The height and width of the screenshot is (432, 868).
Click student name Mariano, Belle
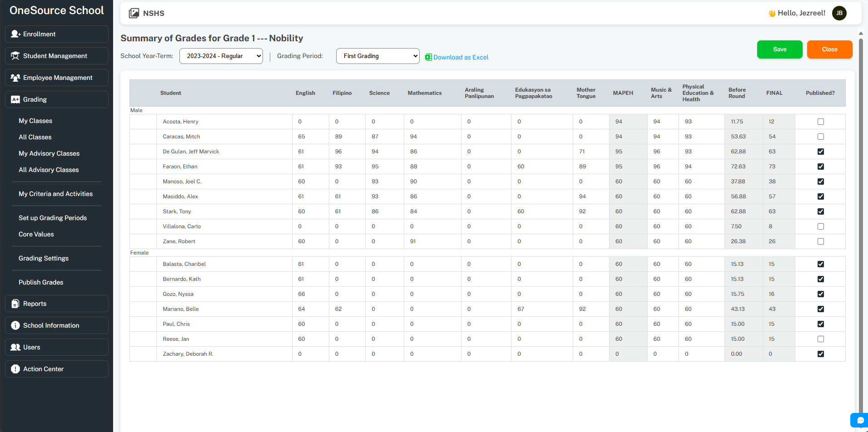coord(181,309)
